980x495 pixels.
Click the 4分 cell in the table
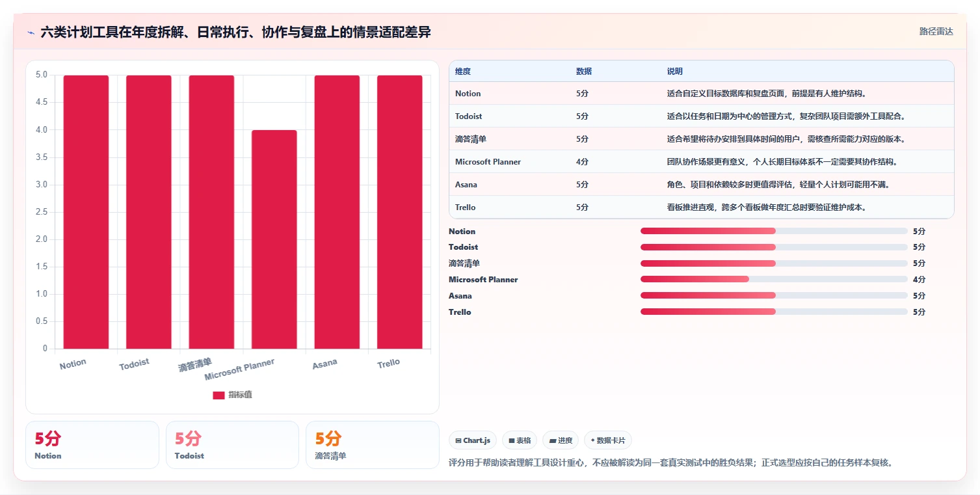582,162
